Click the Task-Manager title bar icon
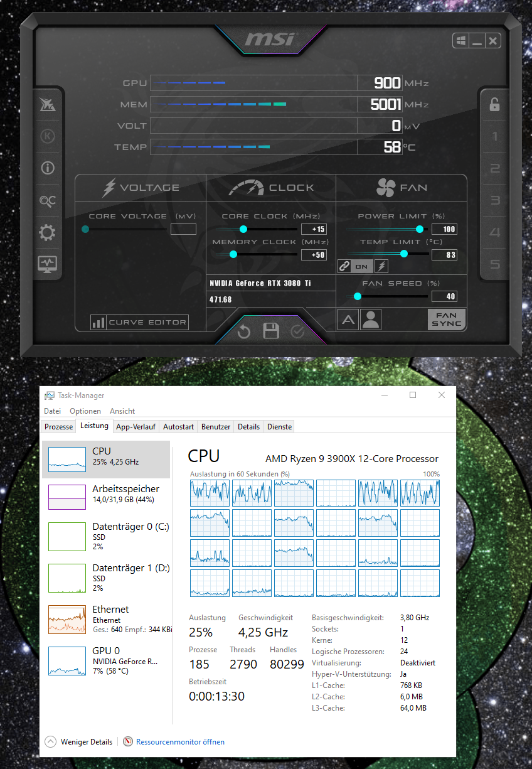Viewport: 532px width, 769px height. (x=49, y=395)
